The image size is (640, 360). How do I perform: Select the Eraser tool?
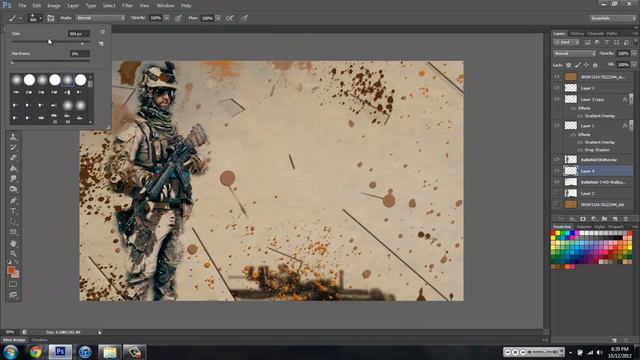coord(13,158)
